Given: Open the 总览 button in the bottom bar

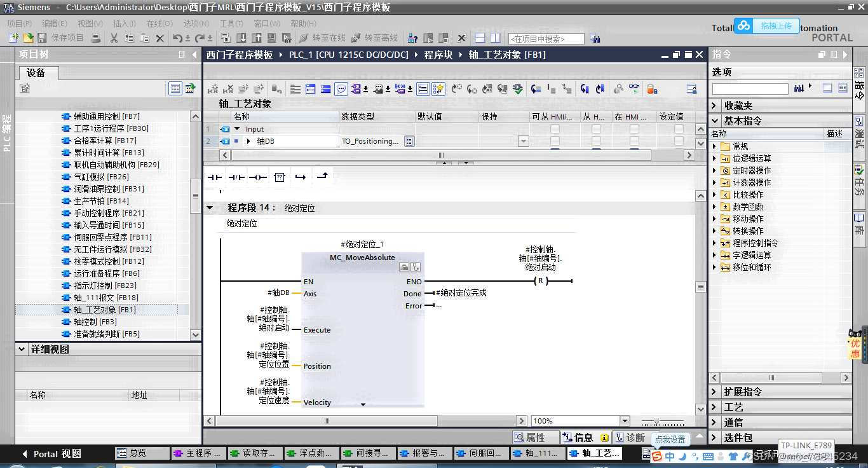Looking at the screenshot, I should (x=142, y=453).
